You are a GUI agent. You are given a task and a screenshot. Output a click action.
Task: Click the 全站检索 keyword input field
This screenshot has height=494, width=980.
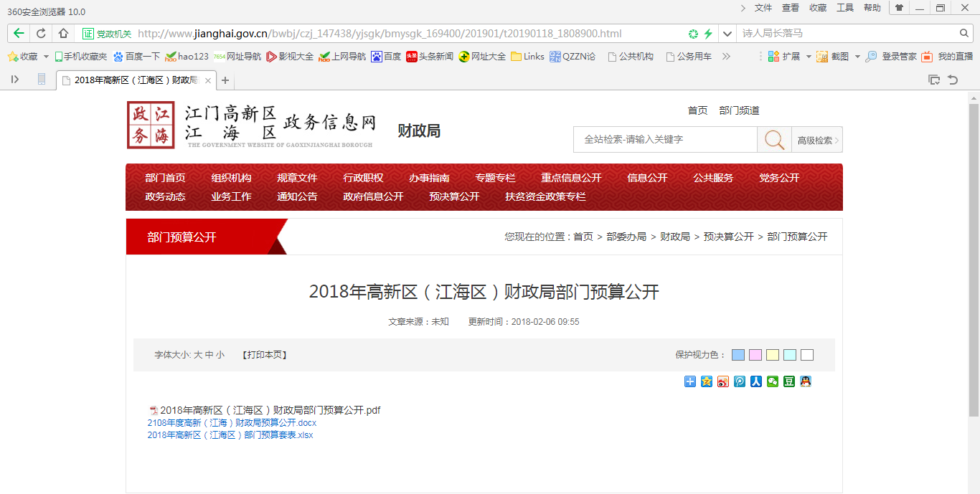665,140
